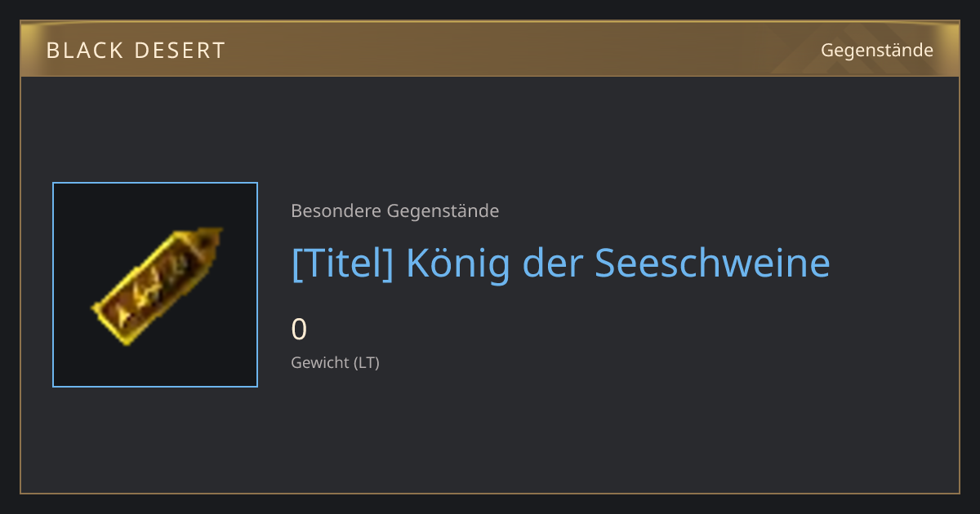980x514 pixels.
Task: Click the Gegenstände label in header
Action: (877, 51)
